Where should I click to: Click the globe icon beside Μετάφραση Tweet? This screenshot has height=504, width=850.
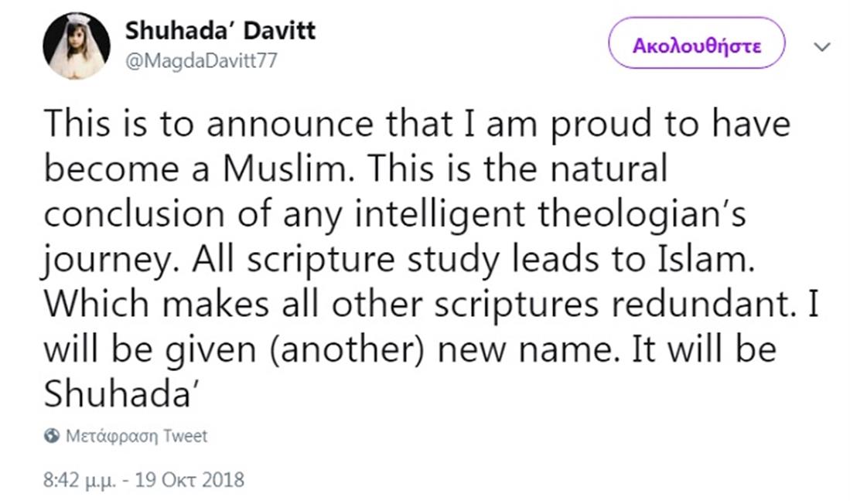tap(51, 436)
